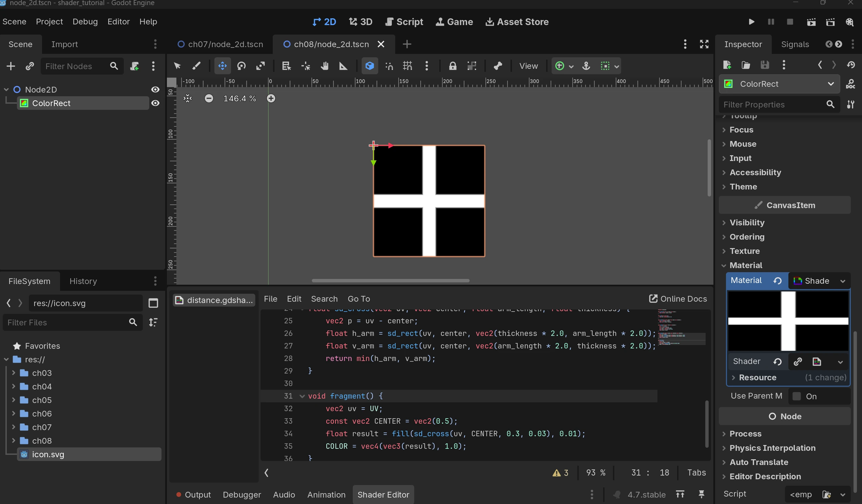Screen dimensions: 862x504
Task: Switch to the 3D workspace
Action: pos(361,22)
